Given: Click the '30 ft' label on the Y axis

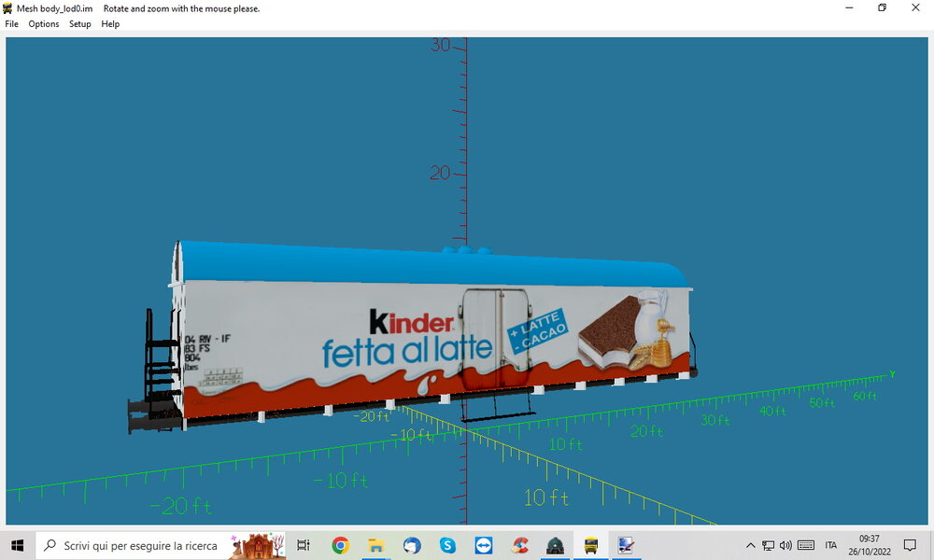Looking at the screenshot, I should point(715,420).
